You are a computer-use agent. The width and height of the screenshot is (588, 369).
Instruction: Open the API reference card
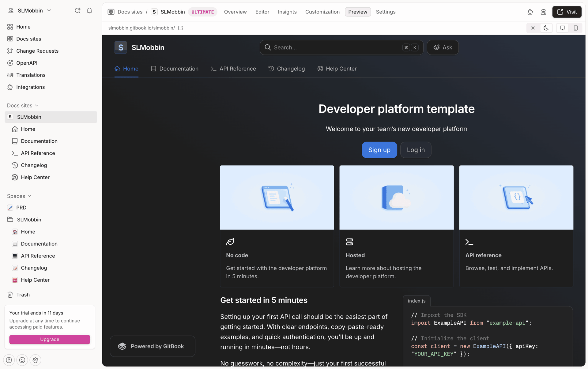coord(516,226)
